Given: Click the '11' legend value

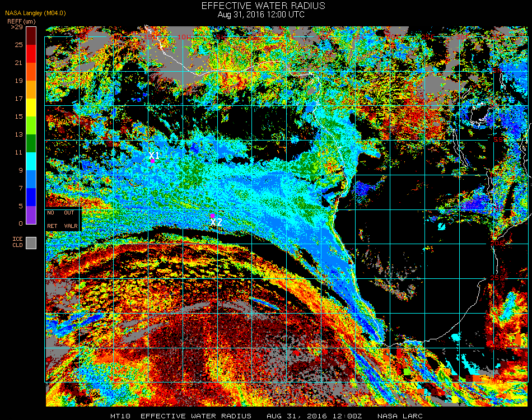Looking at the screenshot, I should click(18, 152).
